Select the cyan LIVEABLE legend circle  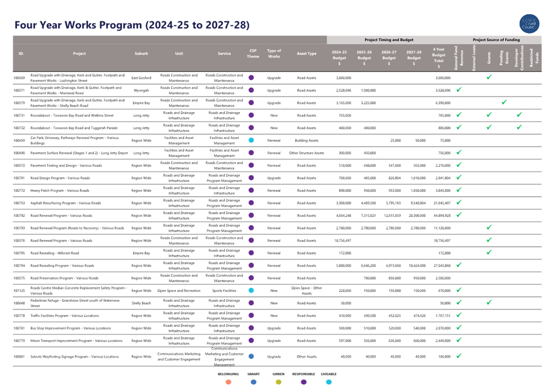pyautogui.click(x=329, y=382)
